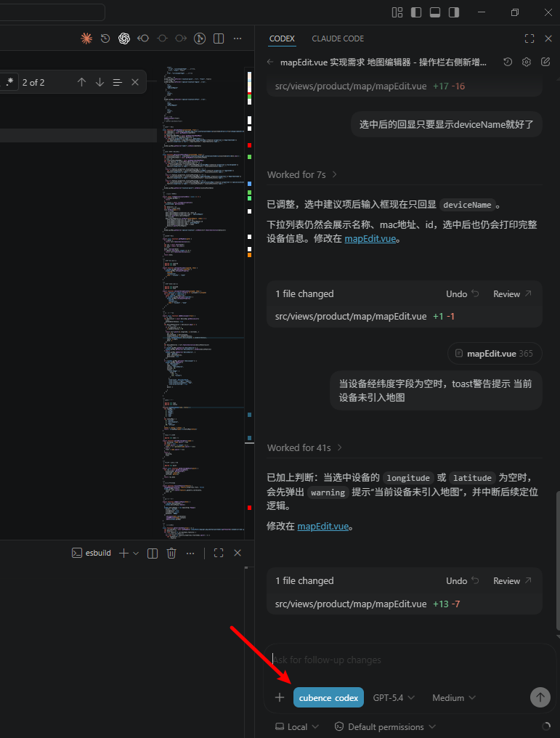560x738 pixels.
Task: Switch to the CLAUDE CODE tab
Action: click(x=338, y=38)
